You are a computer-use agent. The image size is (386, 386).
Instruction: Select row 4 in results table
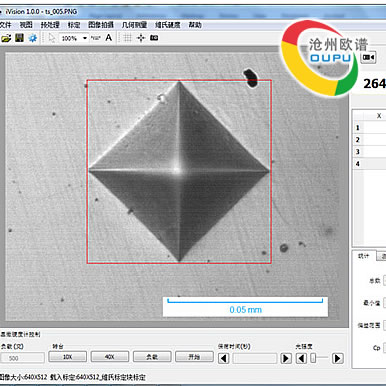(x=369, y=164)
